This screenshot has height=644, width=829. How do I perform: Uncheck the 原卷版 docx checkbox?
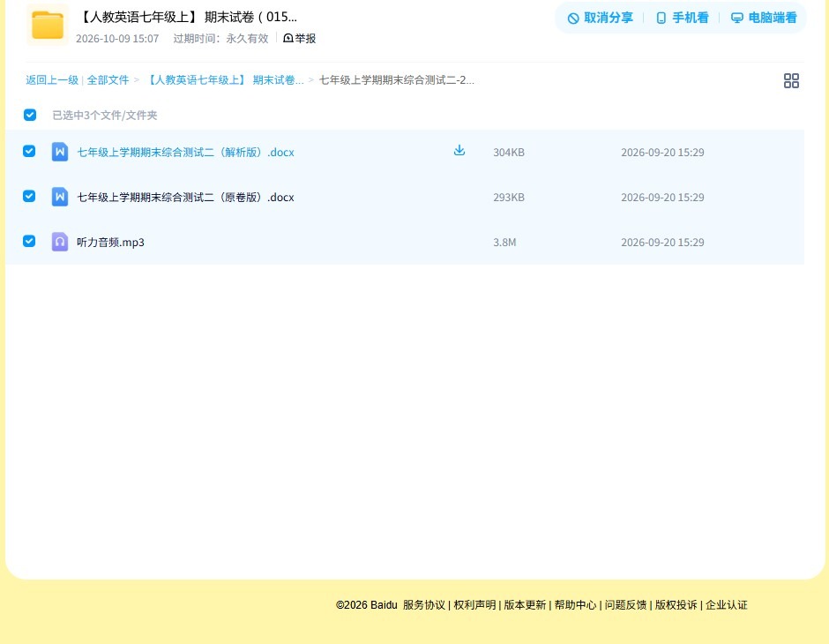pyautogui.click(x=29, y=196)
